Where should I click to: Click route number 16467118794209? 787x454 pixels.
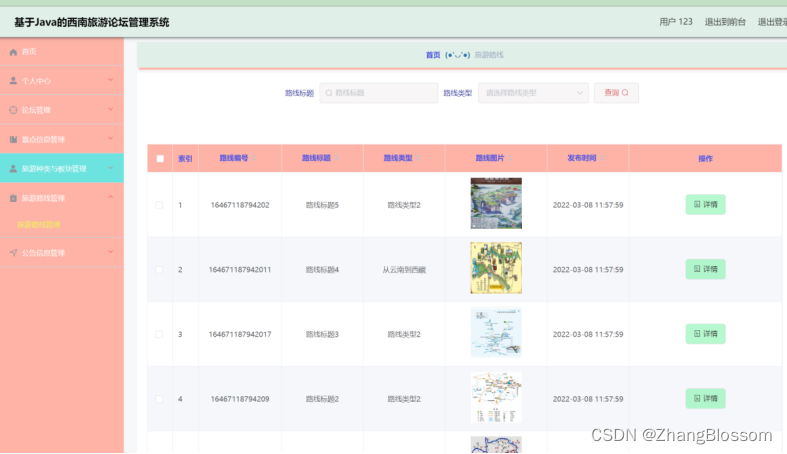[240, 399]
